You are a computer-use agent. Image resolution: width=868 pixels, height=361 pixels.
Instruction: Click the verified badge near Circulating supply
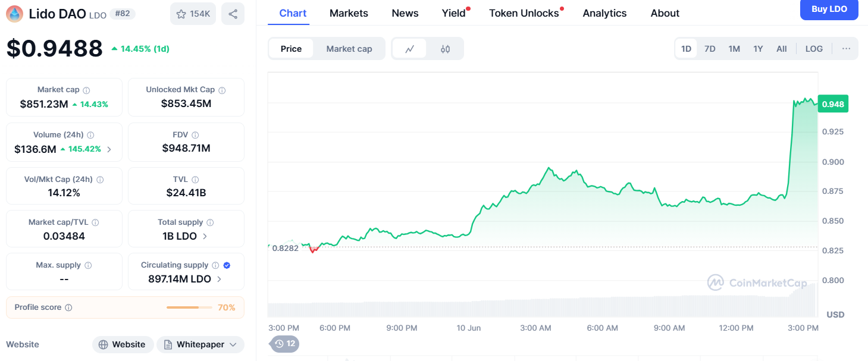[227, 265]
